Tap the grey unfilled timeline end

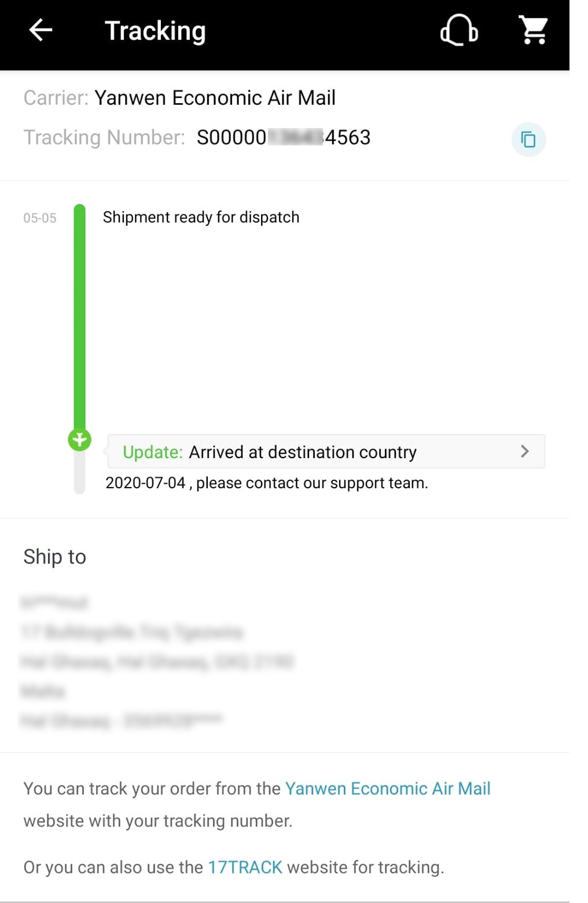(79, 473)
